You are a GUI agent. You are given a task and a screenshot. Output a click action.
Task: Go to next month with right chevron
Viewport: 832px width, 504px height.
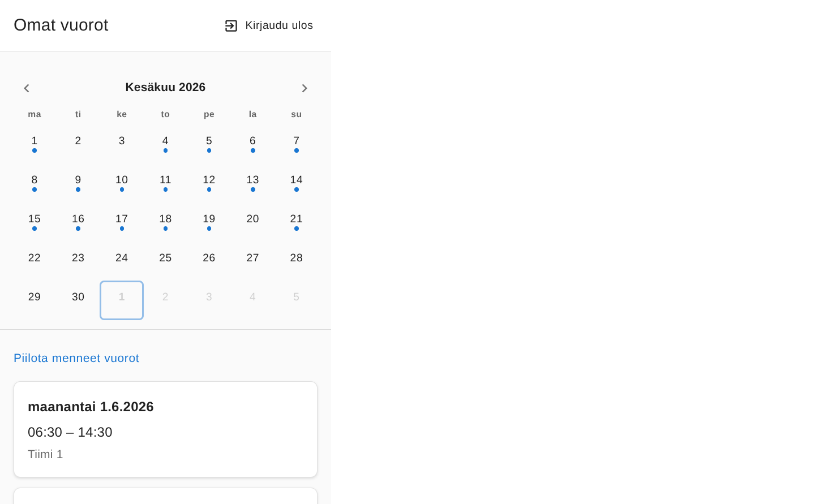click(x=305, y=88)
